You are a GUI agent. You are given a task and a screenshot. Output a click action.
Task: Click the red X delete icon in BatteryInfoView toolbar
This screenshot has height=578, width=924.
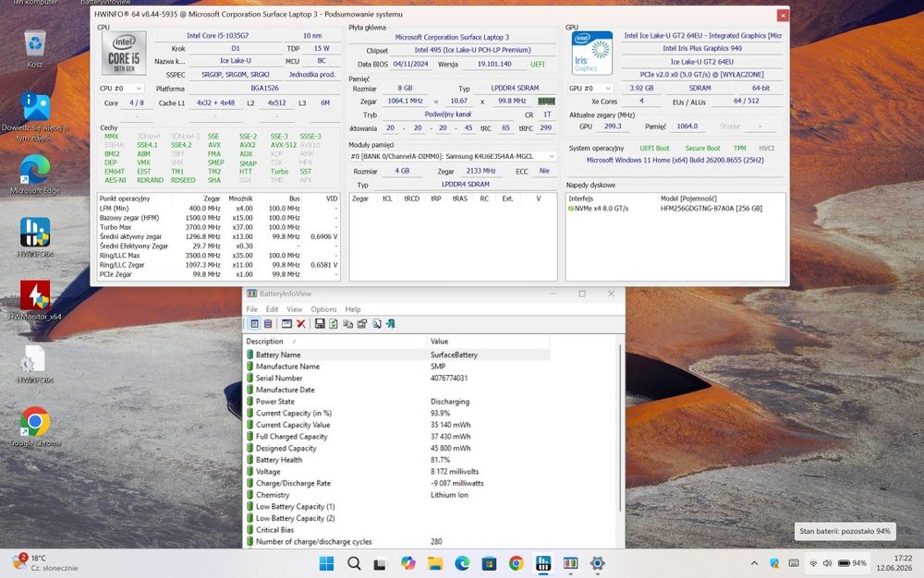tap(301, 324)
